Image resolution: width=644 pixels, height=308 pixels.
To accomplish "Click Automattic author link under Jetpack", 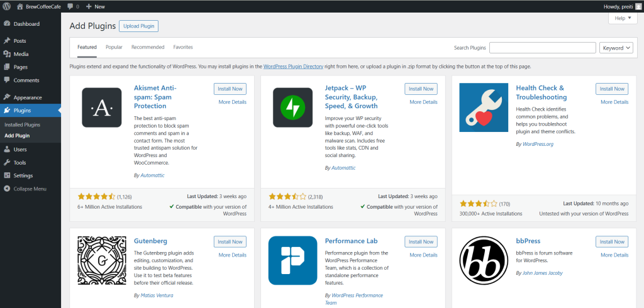I will coord(343,168).
